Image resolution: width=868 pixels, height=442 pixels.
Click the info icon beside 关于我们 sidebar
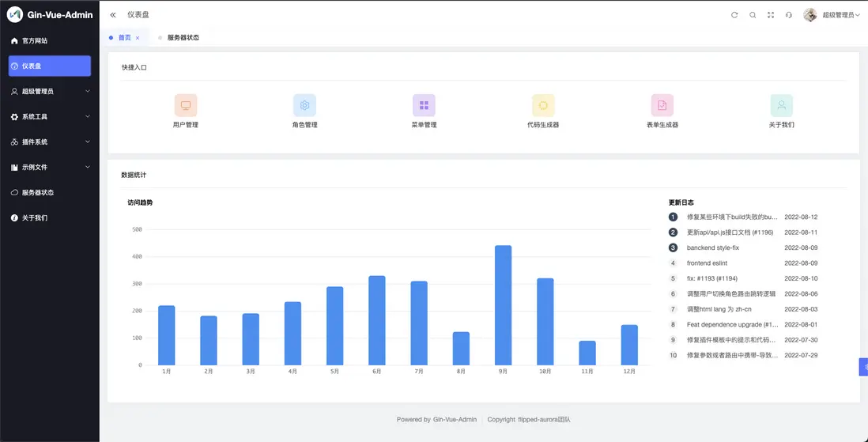(14, 217)
